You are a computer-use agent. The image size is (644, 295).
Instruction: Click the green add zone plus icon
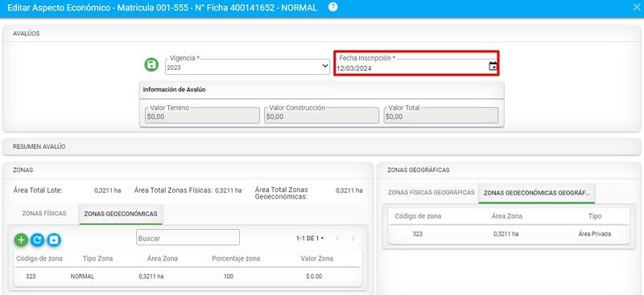click(21, 240)
